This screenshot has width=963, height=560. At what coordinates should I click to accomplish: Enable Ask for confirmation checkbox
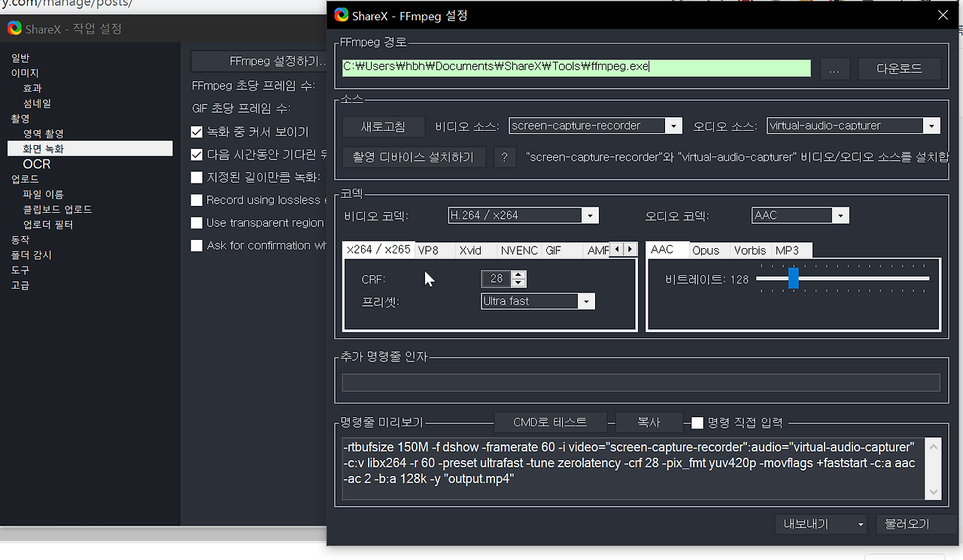point(196,245)
